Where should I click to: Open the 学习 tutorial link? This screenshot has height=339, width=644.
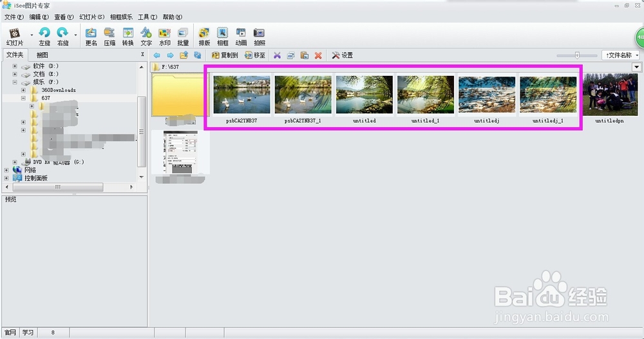[28, 333]
